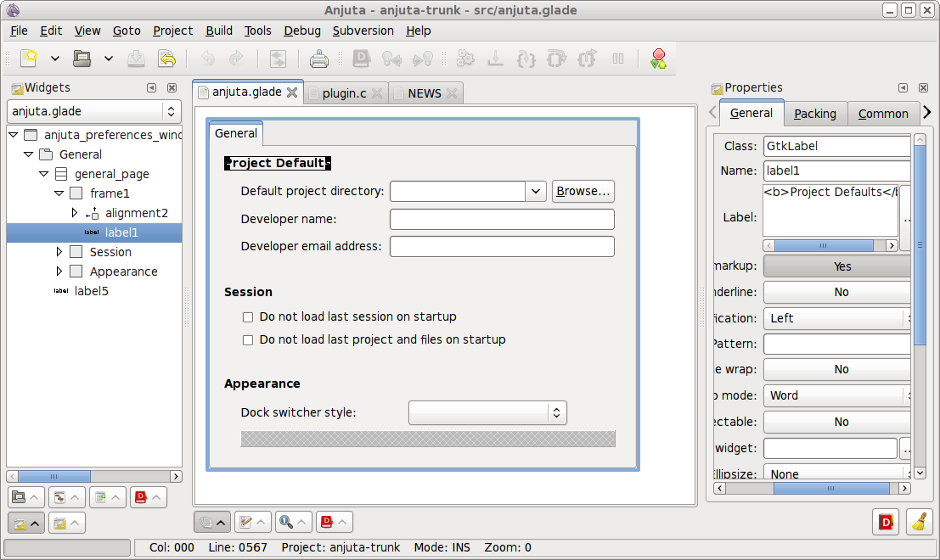Viewport: 940px width, 560px height.
Task: Open the recent files dropdown arrow
Action: tap(109, 59)
